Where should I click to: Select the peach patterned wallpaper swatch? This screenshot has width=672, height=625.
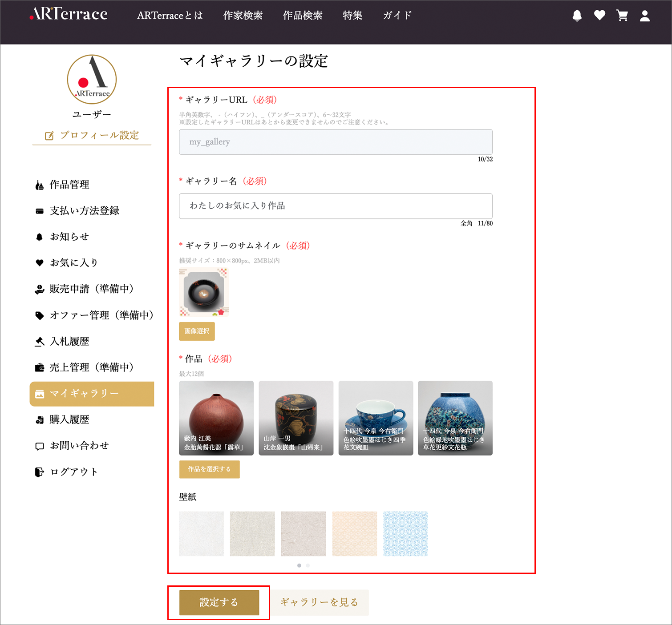point(355,534)
